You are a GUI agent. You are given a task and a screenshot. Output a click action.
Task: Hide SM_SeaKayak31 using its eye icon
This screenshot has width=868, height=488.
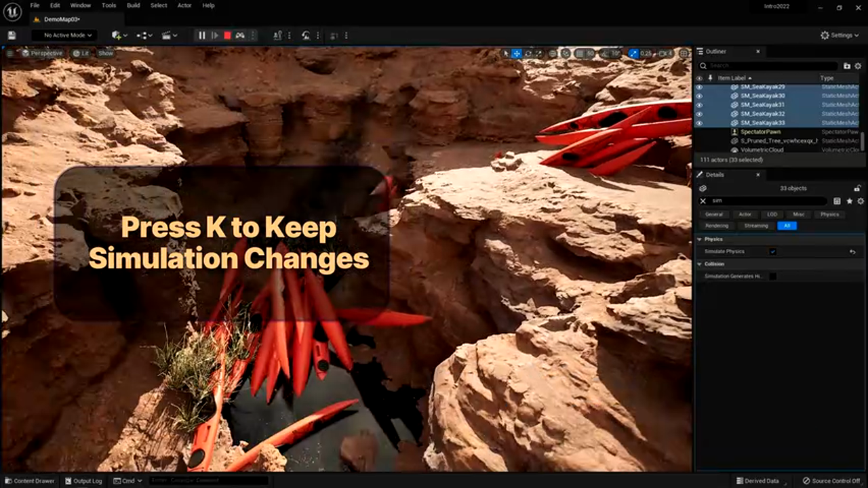click(x=699, y=105)
